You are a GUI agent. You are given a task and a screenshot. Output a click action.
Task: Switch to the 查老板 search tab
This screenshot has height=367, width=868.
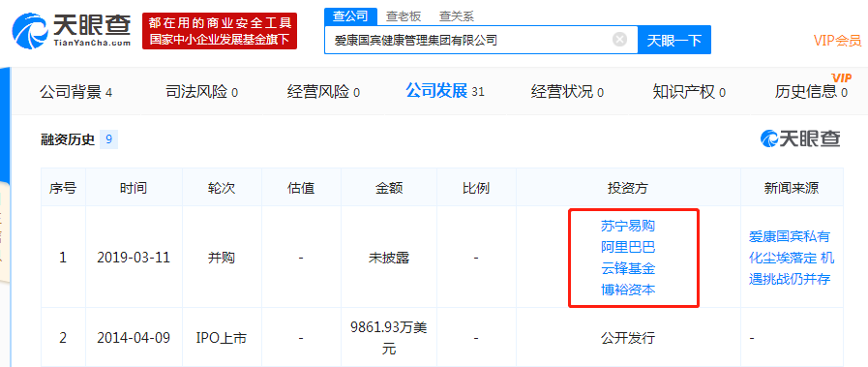tap(404, 16)
